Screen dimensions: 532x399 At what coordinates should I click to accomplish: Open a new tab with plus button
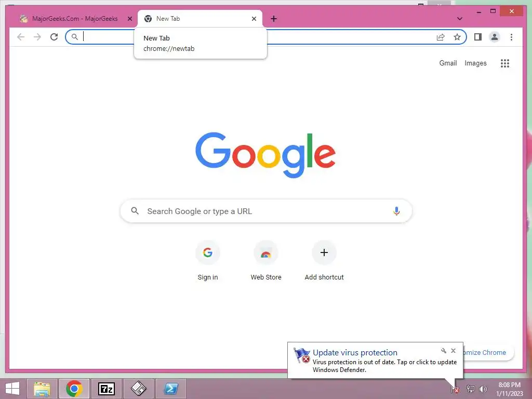coord(274,19)
